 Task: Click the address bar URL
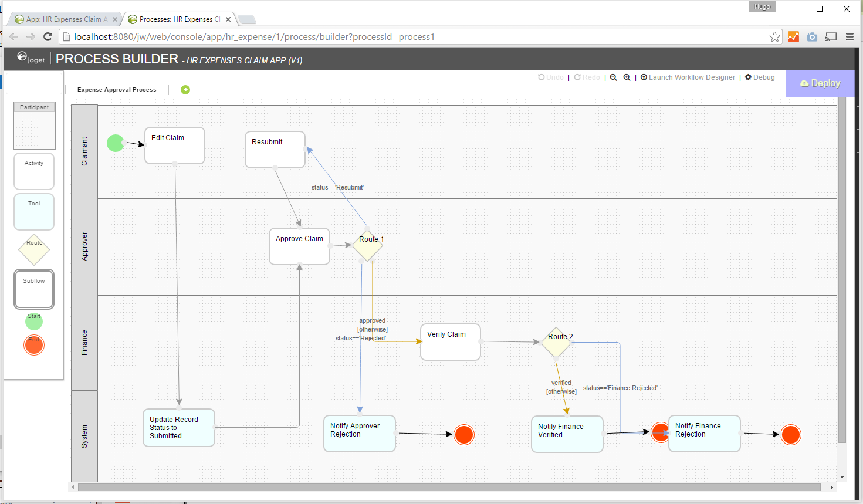point(255,37)
